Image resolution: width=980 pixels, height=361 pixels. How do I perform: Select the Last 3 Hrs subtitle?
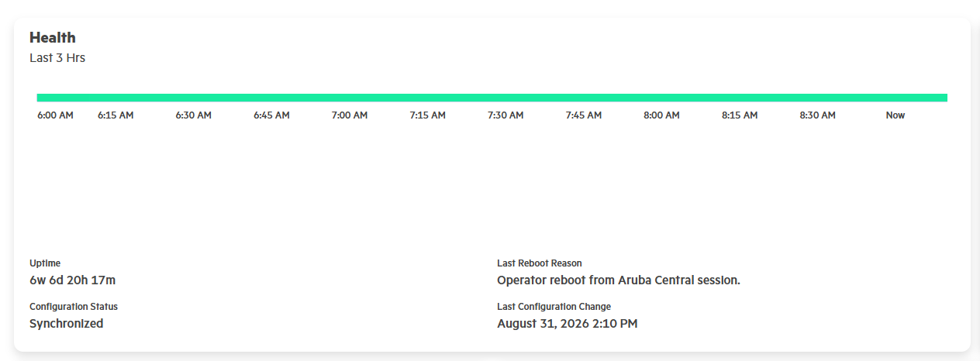tap(57, 58)
